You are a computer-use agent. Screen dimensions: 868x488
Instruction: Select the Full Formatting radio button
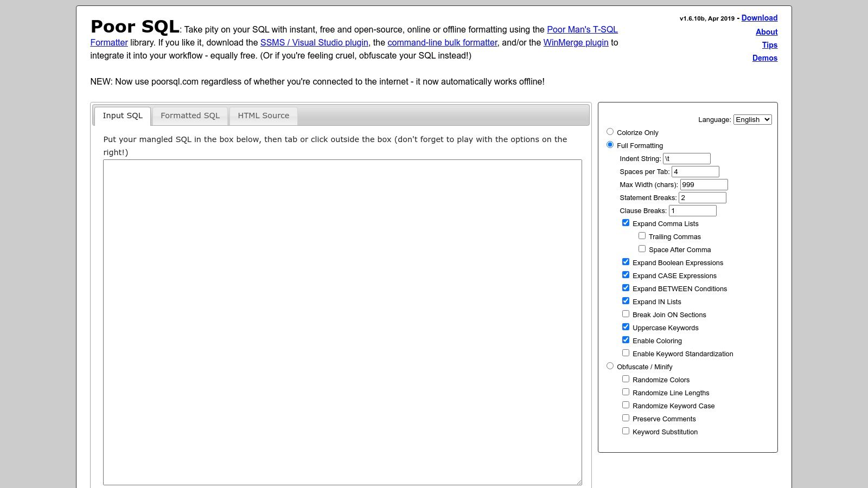[x=610, y=145]
